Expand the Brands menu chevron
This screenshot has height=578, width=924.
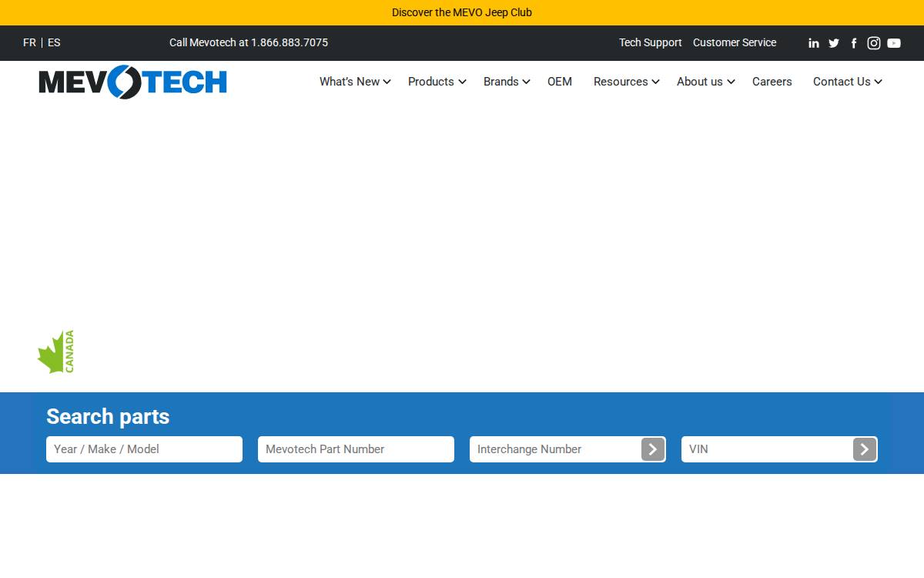click(x=527, y=82)
